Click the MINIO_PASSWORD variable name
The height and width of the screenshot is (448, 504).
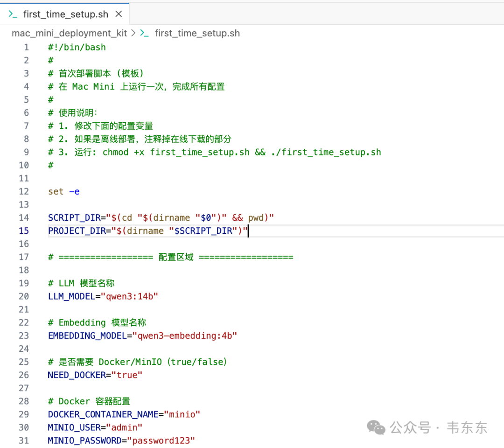coord(85,441)
